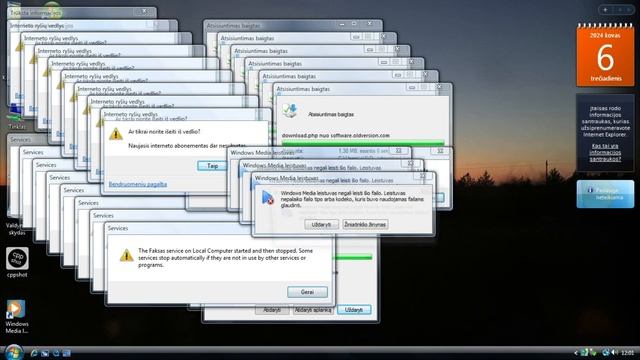This screenshot has width=640, height=360.
Task: Click the 'Valdymo skydas' desktop icon label
Action: (17, 229)
